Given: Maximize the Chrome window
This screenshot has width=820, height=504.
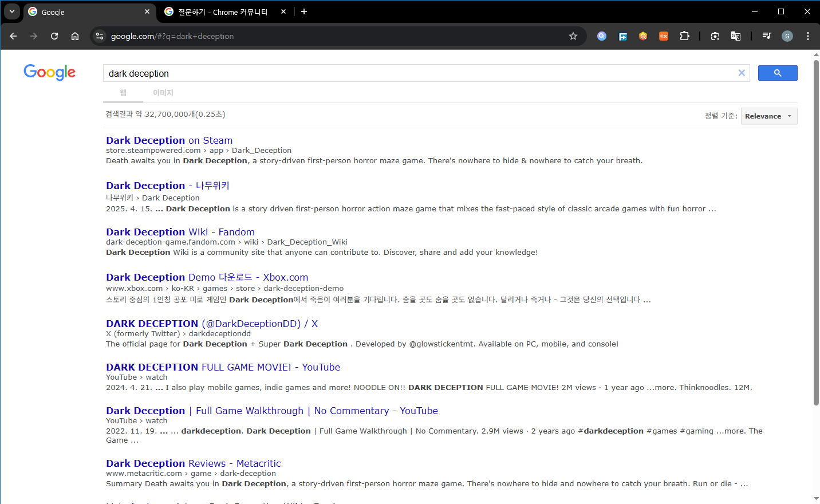Looking at the screenshot, I should (781, 11).
